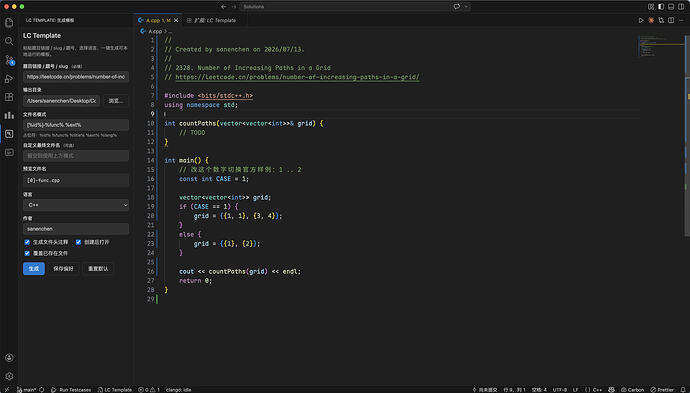
Task: Toggle the open after creation checkbox
Action: pos(78,242)
